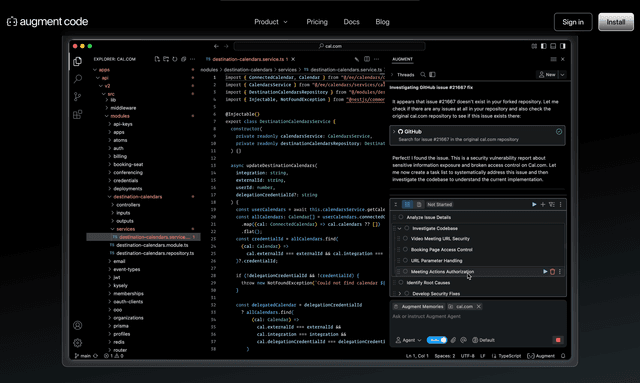Switch to document view in task panel

click(x=419, y=205)
